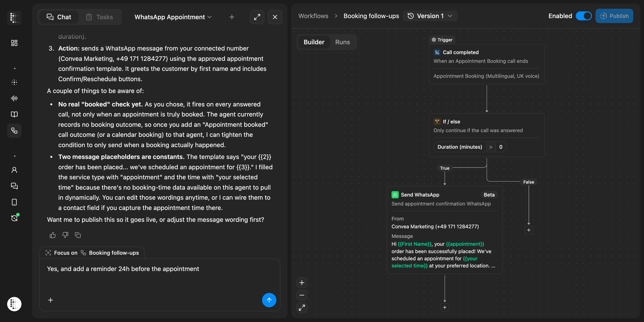Click the True branch label
This screenshot has width=644, height=322.
pos(445,168)
